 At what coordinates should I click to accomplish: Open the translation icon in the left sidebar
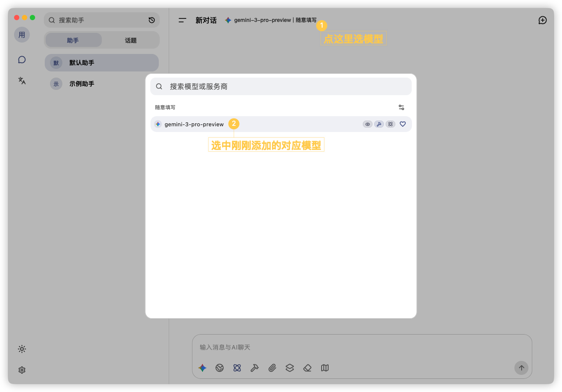tap(21, 81)
